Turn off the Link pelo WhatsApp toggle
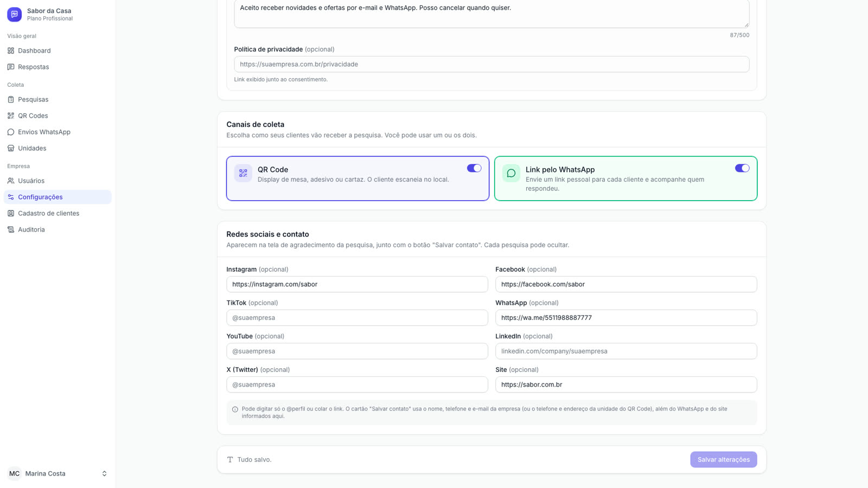This screenshot has height=488, width=868. [x=742, y=168]
